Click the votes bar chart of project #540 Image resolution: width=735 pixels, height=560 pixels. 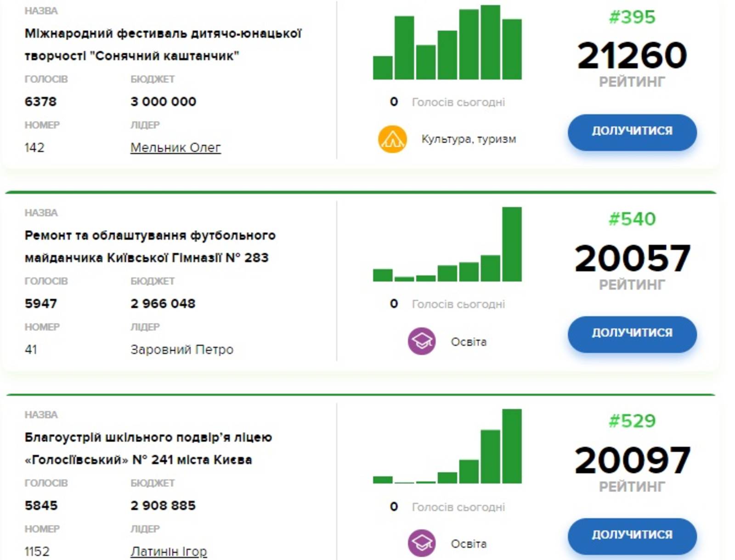[x=447, y=244]
